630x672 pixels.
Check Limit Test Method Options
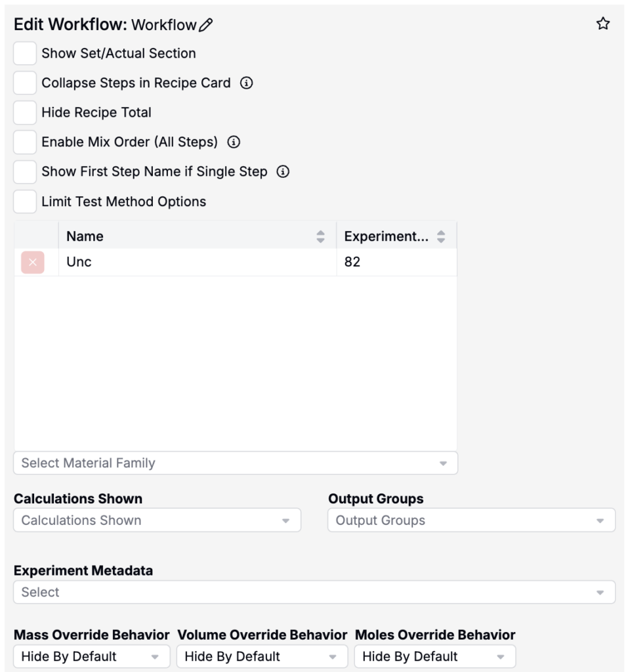[25, 201]
